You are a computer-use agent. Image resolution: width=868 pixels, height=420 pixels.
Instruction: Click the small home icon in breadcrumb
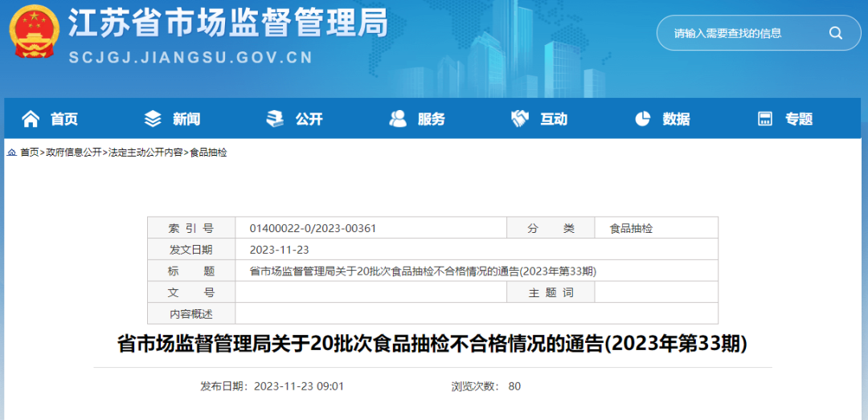click(12, 153)
